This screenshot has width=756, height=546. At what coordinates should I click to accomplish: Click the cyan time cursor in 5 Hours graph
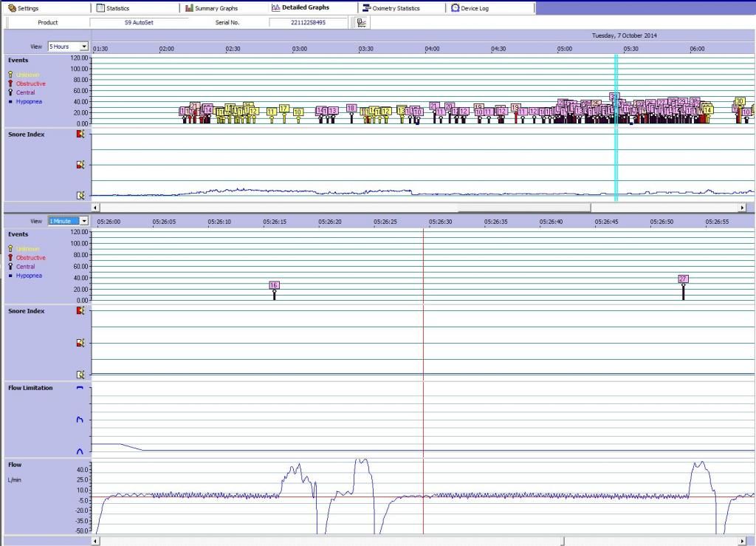[616, 127]
